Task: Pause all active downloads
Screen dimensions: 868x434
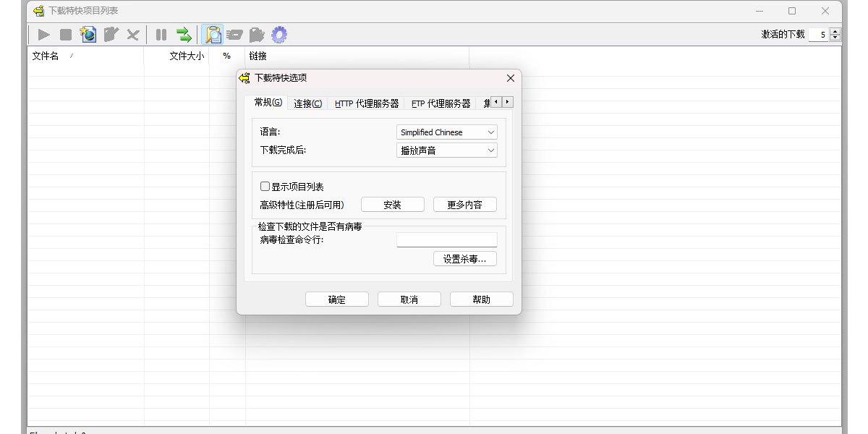Action: tap(160, 34)
